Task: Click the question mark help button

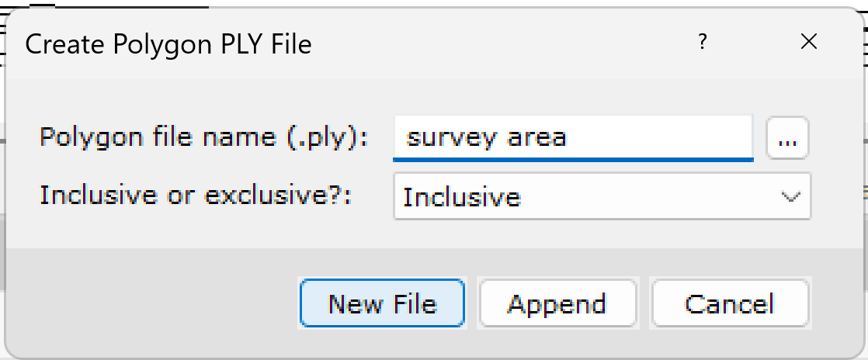Action: [702, 43]
